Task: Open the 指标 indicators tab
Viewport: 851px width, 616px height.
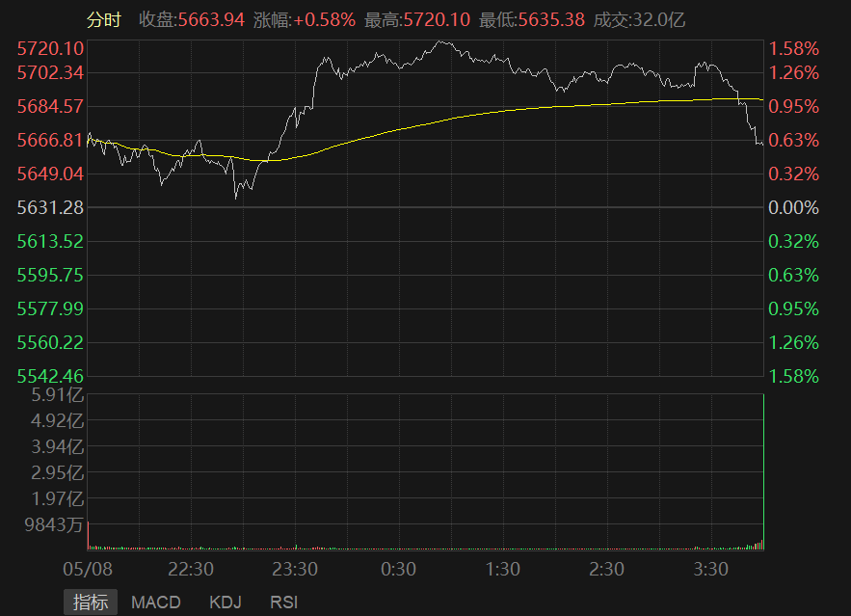Action: click(91, 603)
